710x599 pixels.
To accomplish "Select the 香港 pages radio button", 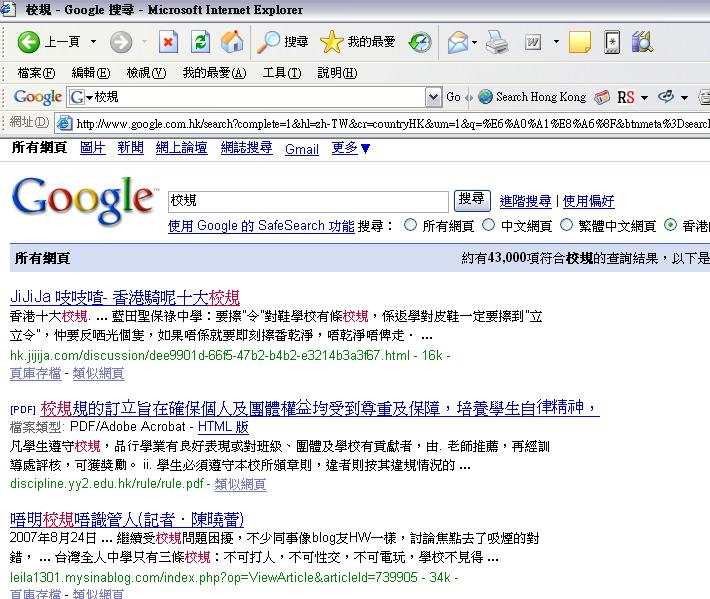I will tap(671, 225).
